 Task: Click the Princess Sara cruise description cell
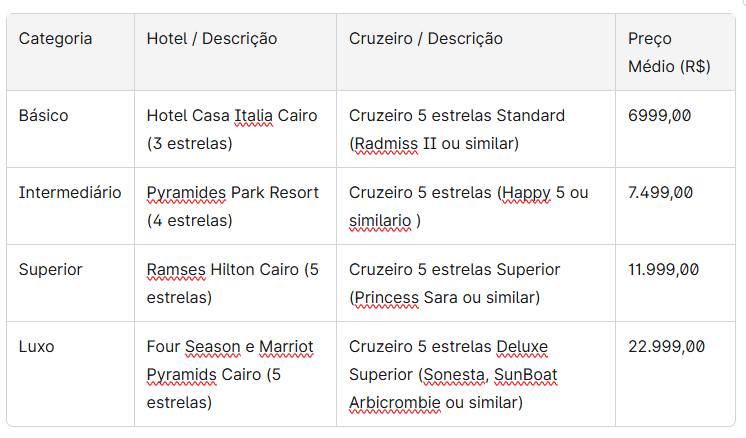click(x=457, y=283)
